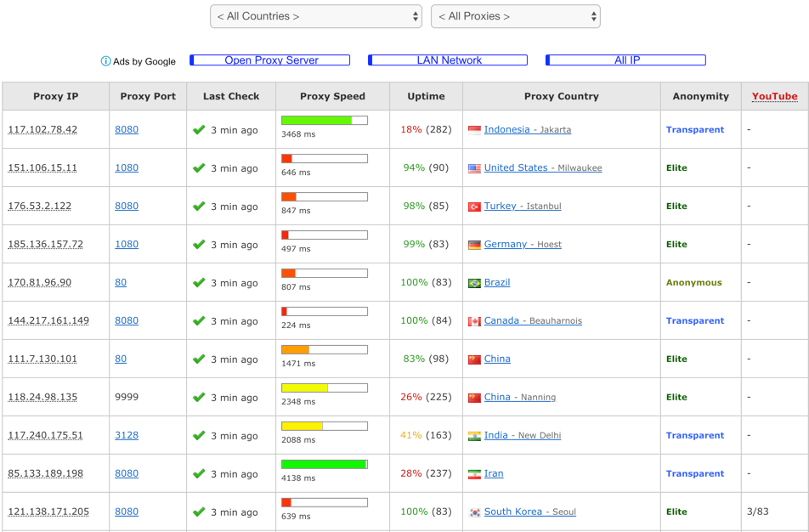This screenshot has height=532, width=809.
Task: Open the United States country link
Action: coord(516,167)
